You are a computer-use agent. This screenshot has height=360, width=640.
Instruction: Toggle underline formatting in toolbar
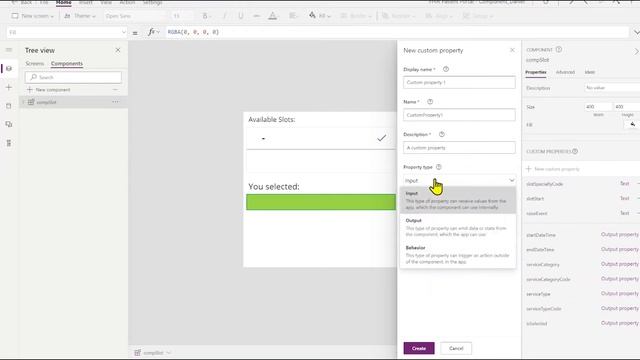240,16
